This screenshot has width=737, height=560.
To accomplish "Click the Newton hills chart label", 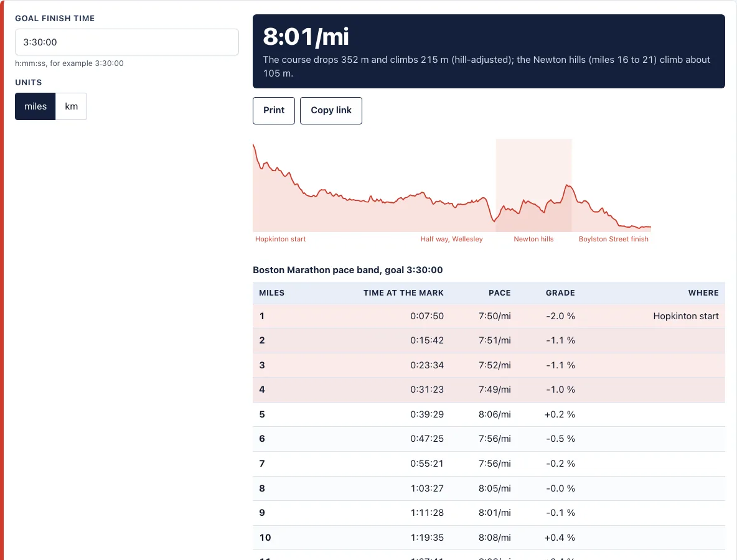I will [x=533, y=239].
